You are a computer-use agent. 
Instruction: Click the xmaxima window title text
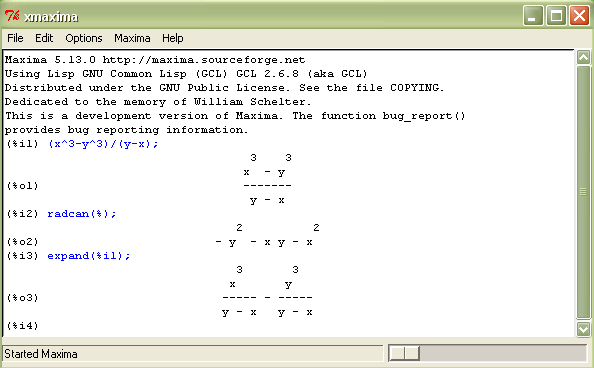(x=51, y=17)
